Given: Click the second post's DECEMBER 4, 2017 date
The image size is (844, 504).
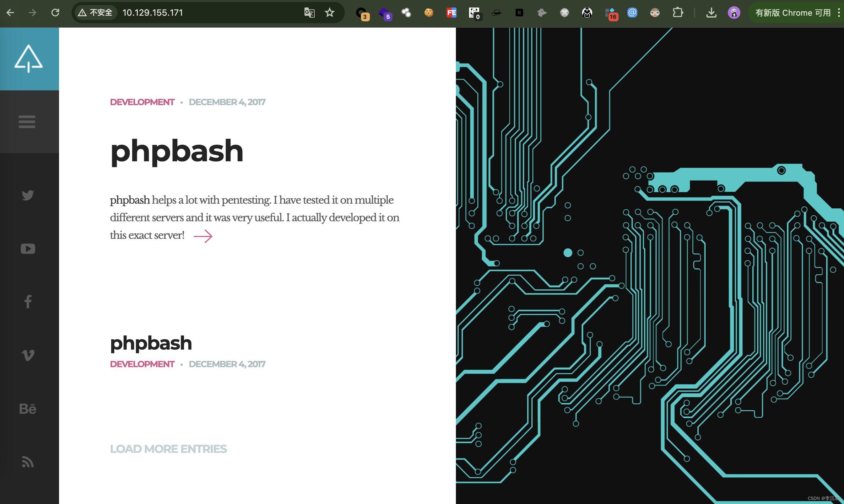Looking at the screenshot, I should point(227,364).
